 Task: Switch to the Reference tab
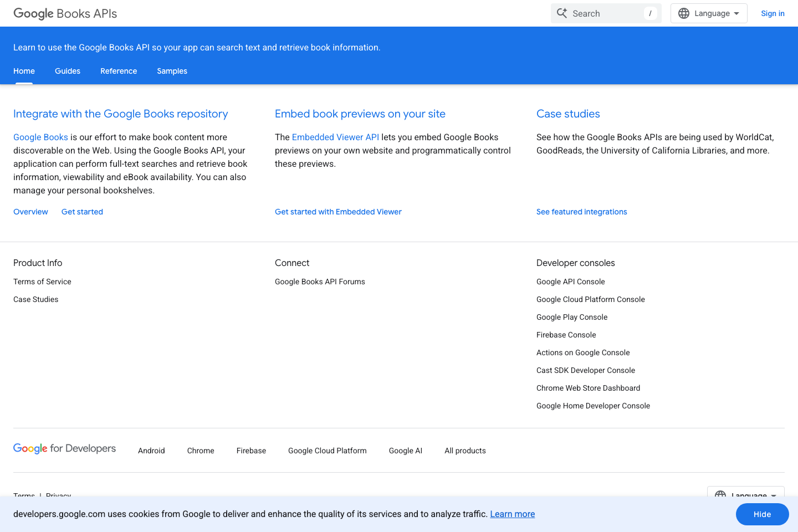click(x=119, y=71)
